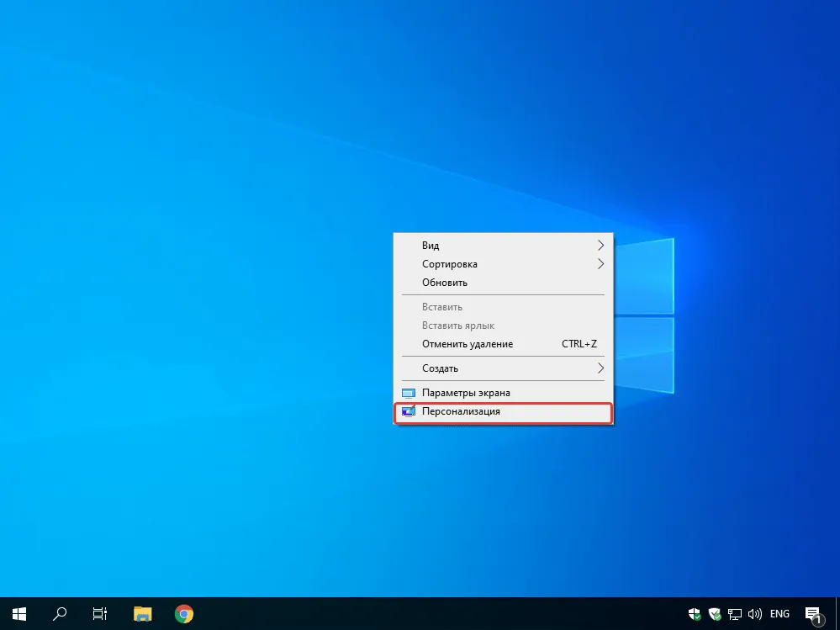Click the Сортировка submenu arrow

click(x=600, y=264)
